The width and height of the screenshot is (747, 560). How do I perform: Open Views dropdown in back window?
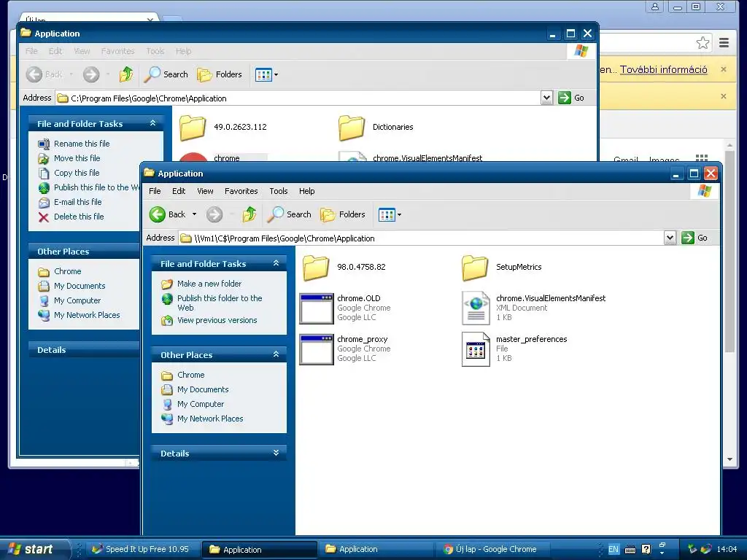coord(266,75)
